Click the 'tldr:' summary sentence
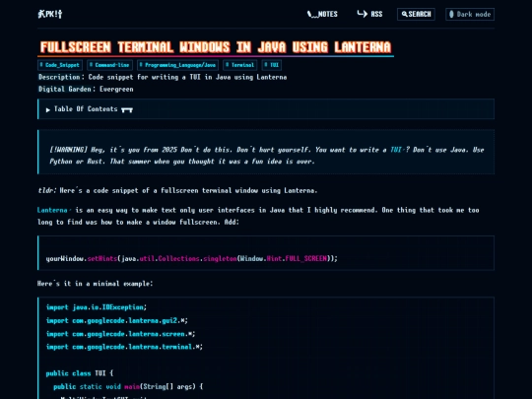This screenshot has width=532, height=399. 177,191
